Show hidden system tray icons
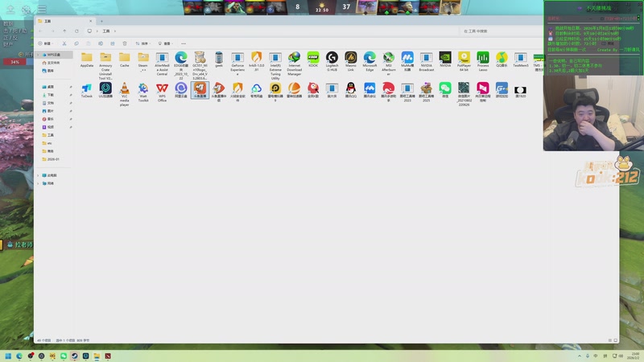 coord(580,356)
